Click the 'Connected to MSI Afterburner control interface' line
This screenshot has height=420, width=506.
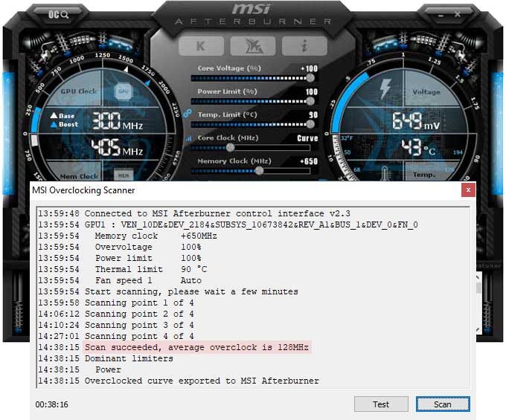[x=194, y=213]
